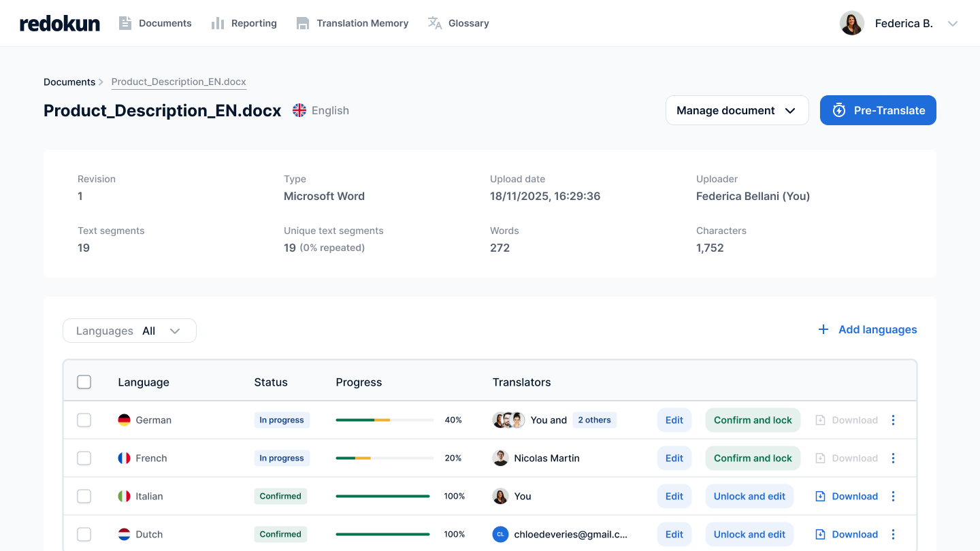Image resolution: width=980 pixels, height=551 pixels.
Task: Open Product_Description_EN.docx breadcrumb item
Action: pos(178,82)
